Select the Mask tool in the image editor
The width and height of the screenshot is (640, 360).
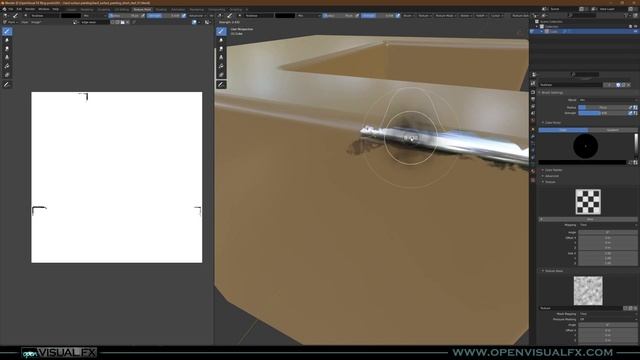[7, 75]
